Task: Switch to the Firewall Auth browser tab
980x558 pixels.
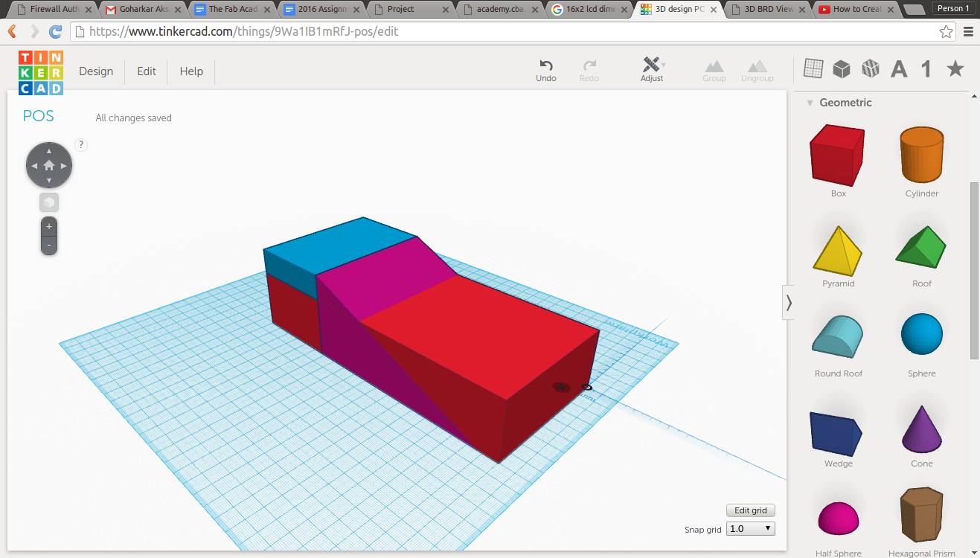Action: point(54,10)
